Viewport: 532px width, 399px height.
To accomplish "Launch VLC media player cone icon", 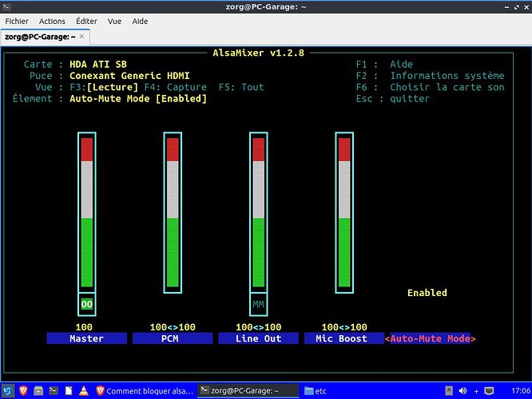I will click(84, 391).
